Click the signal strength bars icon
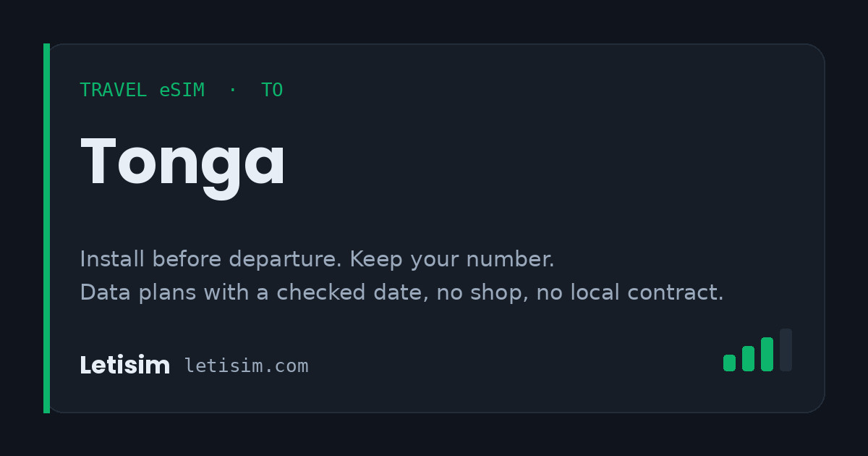868x456 pixels. tap(757, 350)
